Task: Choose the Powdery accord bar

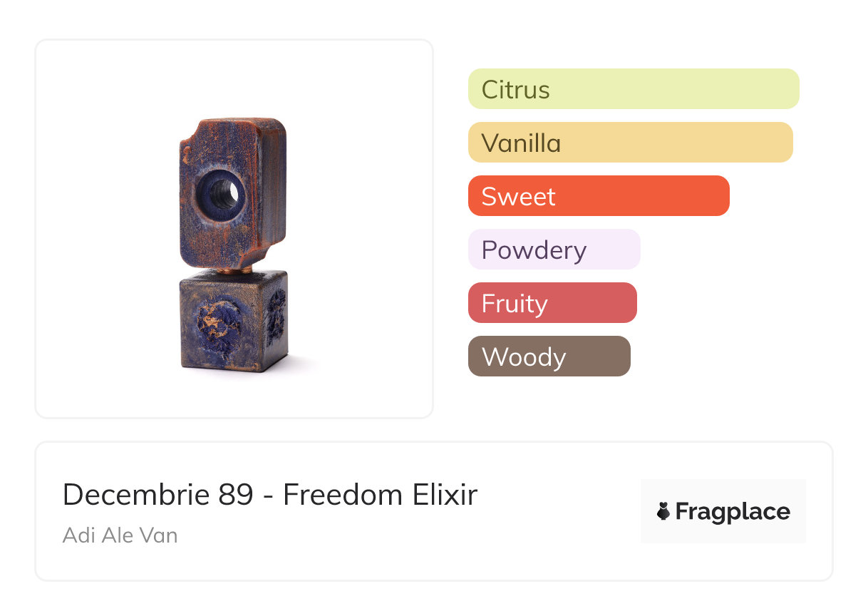Action: [x=554, y=250]
